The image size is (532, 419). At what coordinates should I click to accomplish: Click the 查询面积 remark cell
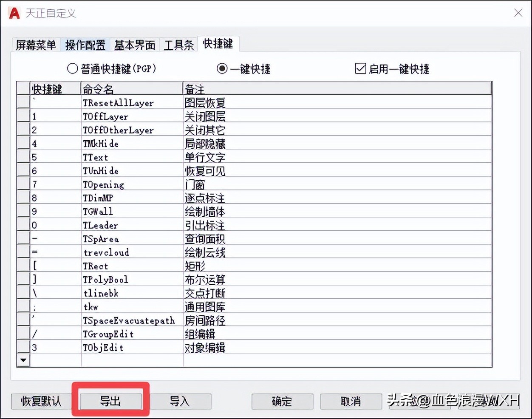pos(337,238)
